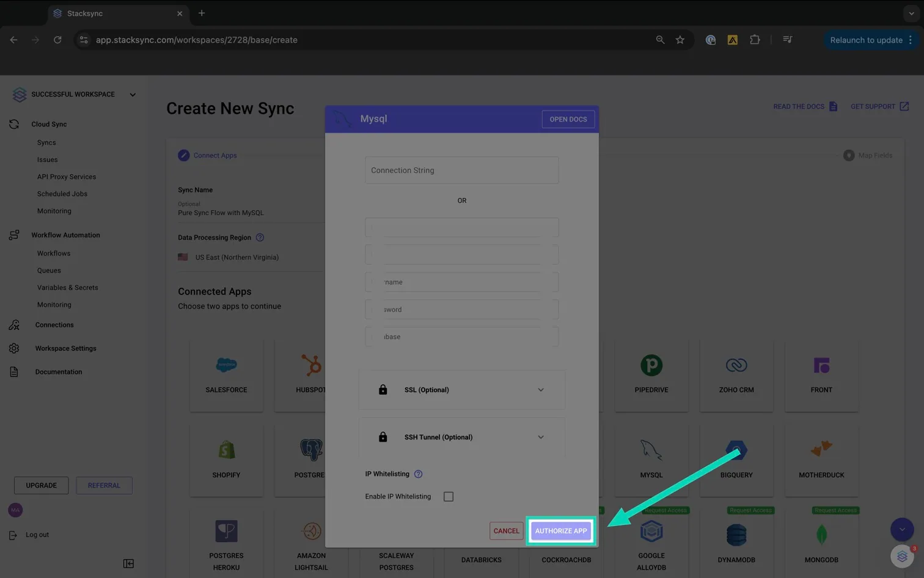Click the Cloud Sync icon

(x=14, y=124)
